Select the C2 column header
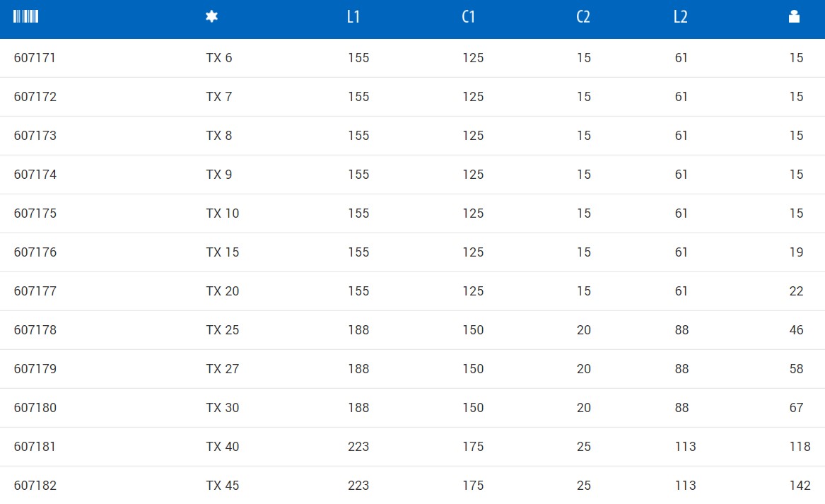825x504 pixels. 583,17
